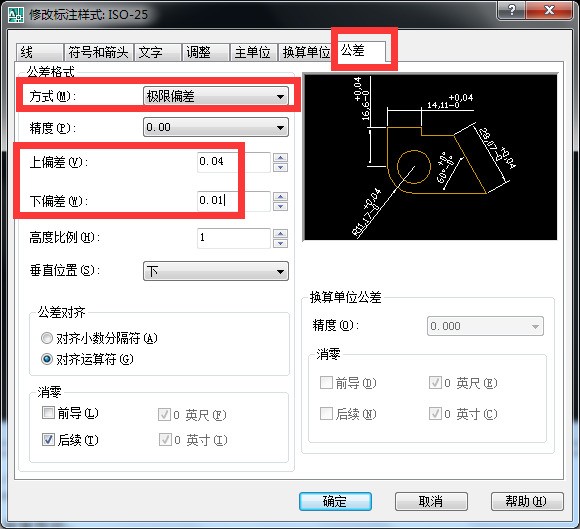Uncheck the 后续 zero suppression checkbox
Screen dimensions: 580x529
tap(48, 439)
